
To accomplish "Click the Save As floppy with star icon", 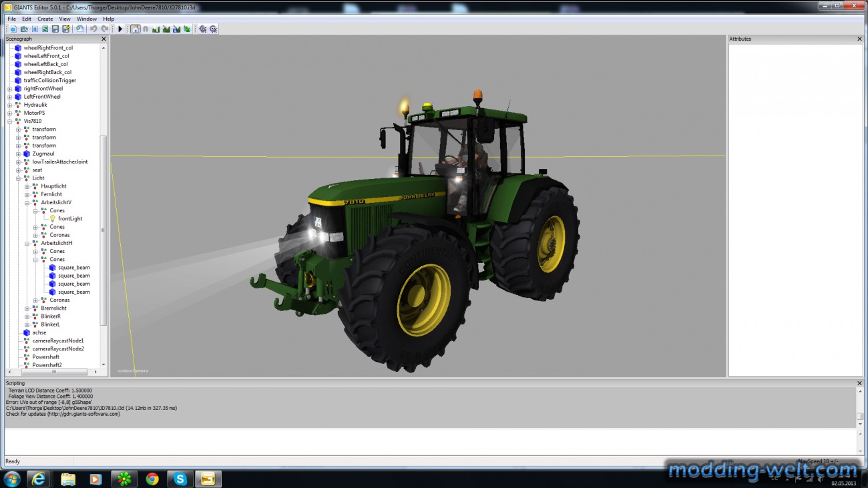I will pos(66,29).
